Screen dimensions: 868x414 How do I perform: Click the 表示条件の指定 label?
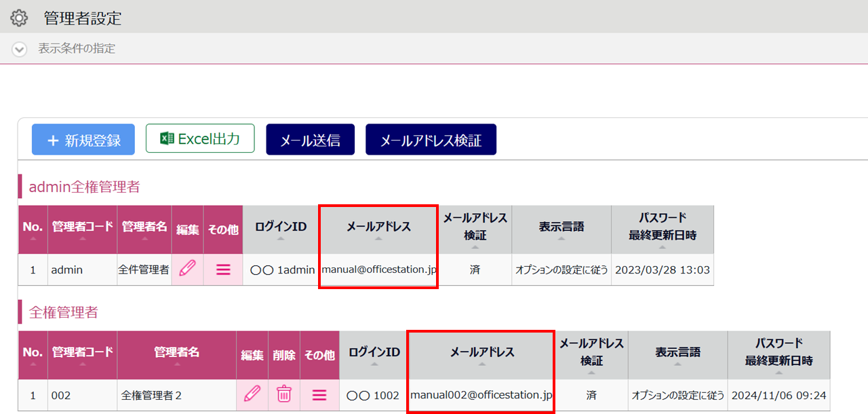click(x=77, y=49)
